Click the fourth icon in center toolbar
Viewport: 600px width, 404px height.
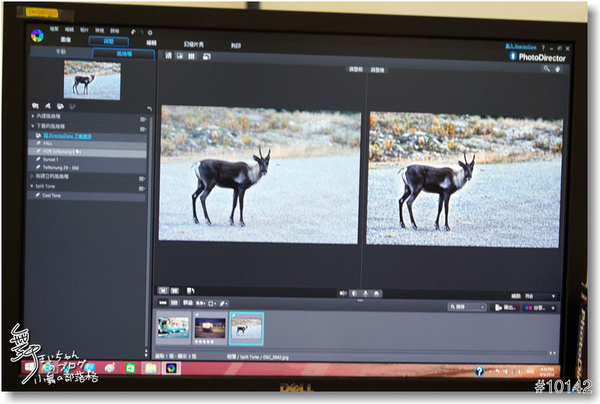point(377,293)
